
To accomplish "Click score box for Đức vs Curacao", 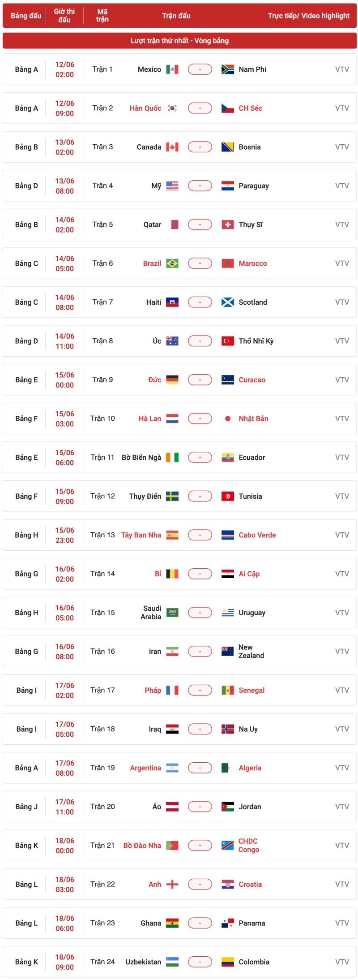I will pyautogui.click(x=200, y=380).
